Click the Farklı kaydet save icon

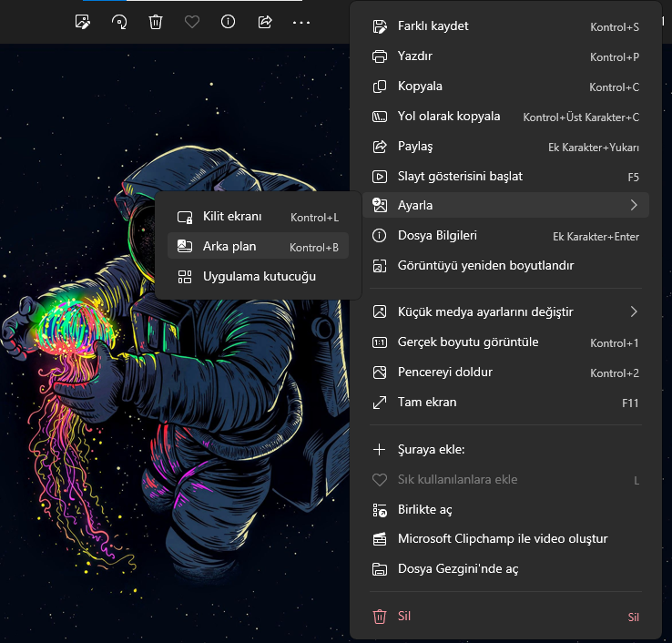coord(380,26)
